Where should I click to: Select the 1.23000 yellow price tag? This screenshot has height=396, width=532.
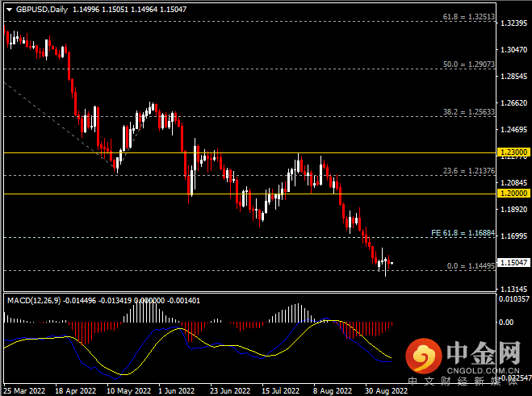pyautogui.click(x=514, y=152)
